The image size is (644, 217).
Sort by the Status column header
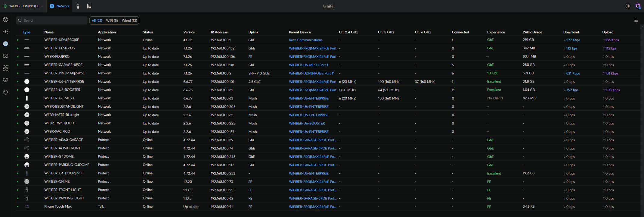148,32
